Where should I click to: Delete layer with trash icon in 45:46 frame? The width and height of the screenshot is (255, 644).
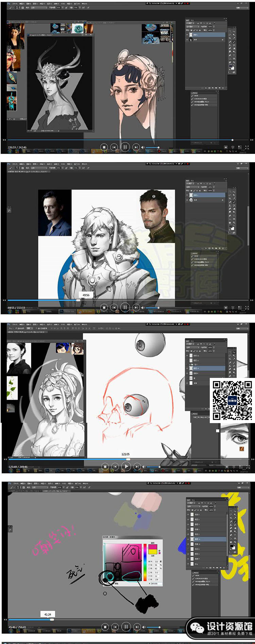coord(224,568)
